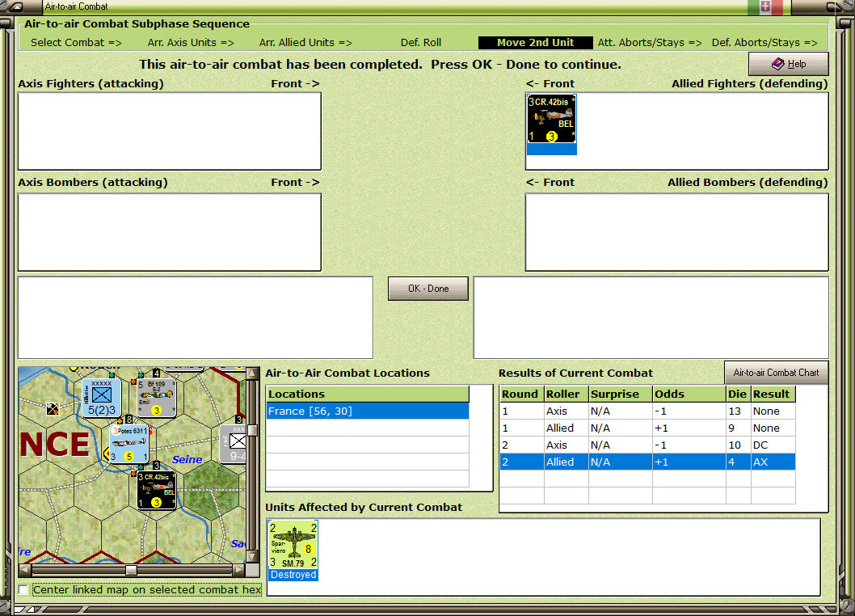Enable Center linked map on selected combat hex
855x616 pixels.
pos(23,590)
